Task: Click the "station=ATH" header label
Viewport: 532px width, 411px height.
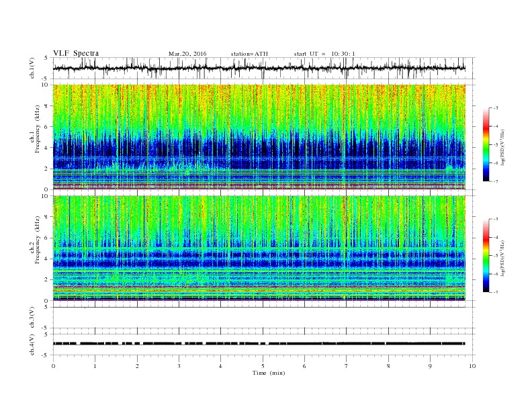Action: [249, 54]
